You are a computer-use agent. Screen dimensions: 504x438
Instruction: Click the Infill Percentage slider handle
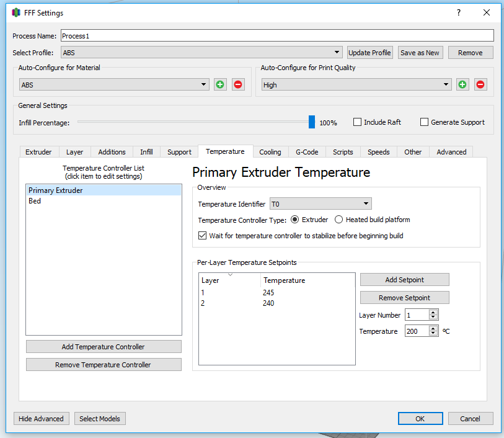tap(311, 122)
